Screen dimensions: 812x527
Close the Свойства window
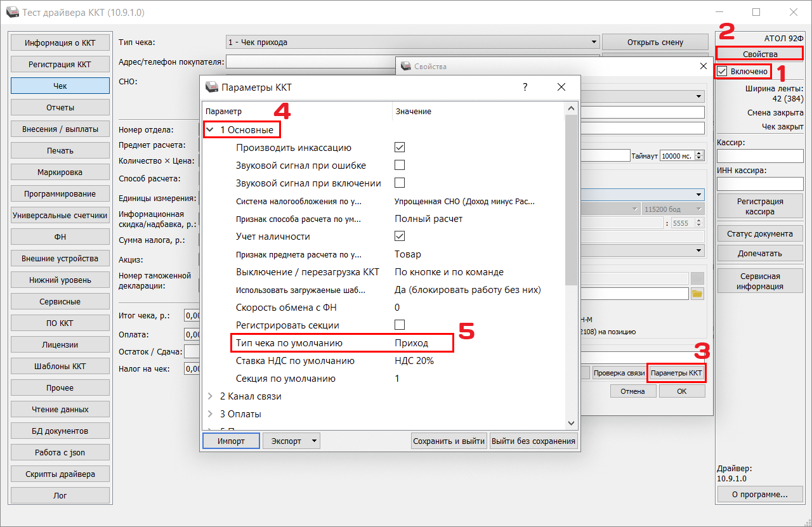click(x=703, y=66)
